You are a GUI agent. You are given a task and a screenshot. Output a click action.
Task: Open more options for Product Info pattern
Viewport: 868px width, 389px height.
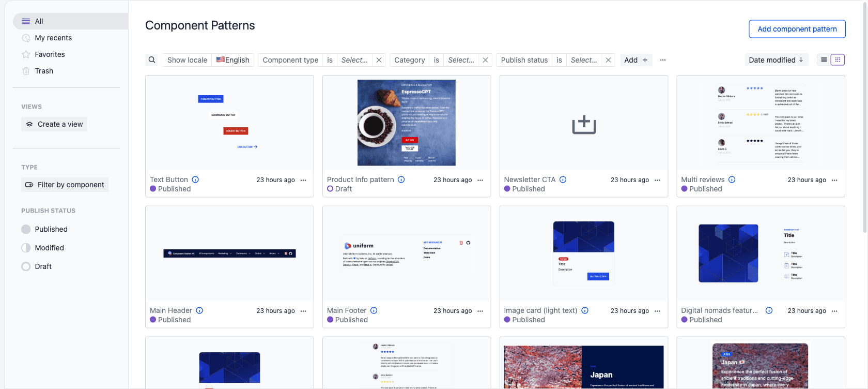[480, 180]
